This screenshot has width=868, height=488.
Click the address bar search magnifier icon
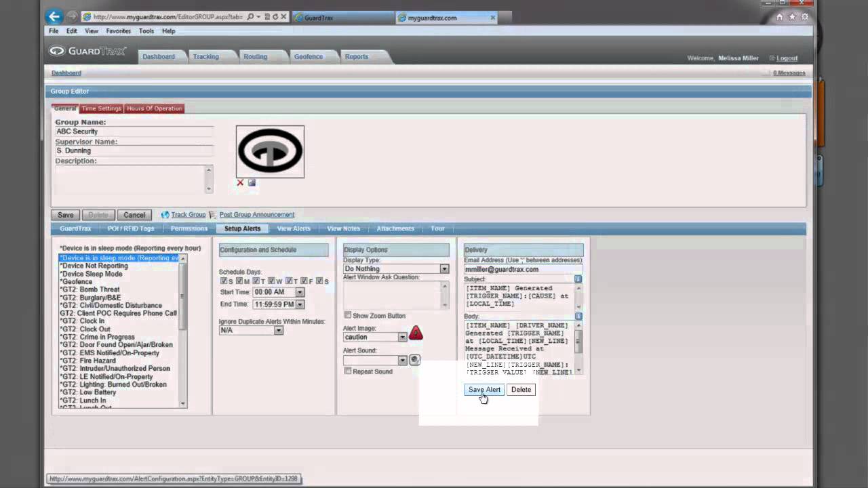(x=250, y=17)
